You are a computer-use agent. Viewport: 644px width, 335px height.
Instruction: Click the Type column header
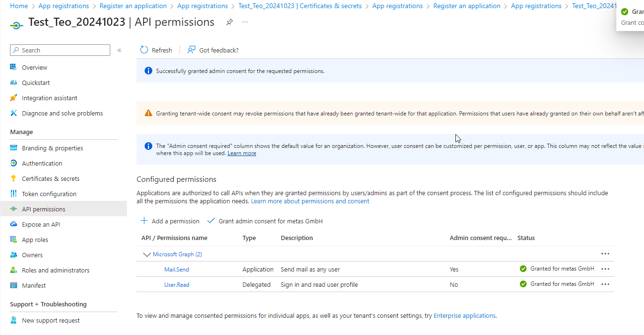(x=249, y=238)
